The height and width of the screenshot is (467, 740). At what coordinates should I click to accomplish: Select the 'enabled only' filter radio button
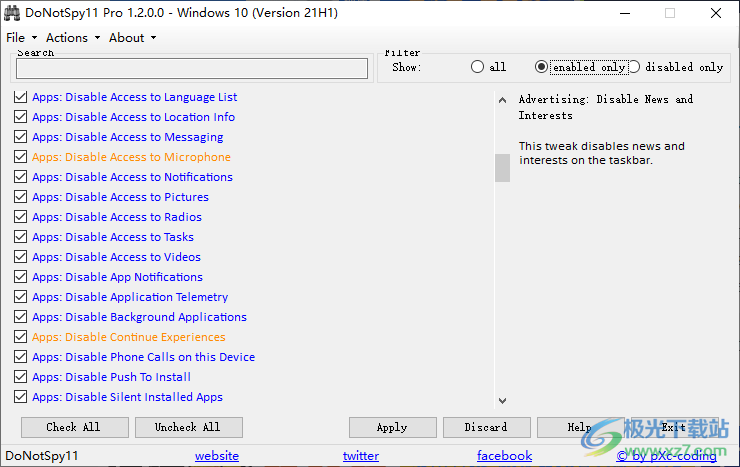[x=541, y=67]
